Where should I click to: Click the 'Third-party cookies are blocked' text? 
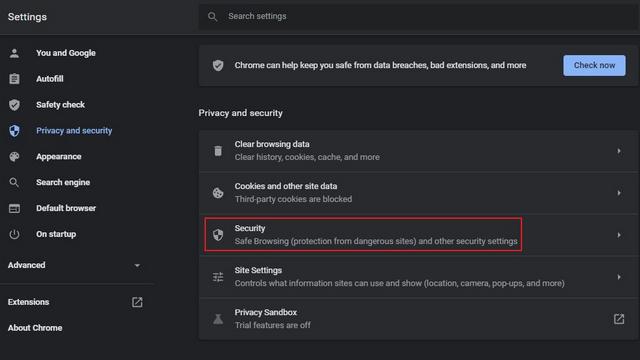pyautogui.click(x=293, y=199)
